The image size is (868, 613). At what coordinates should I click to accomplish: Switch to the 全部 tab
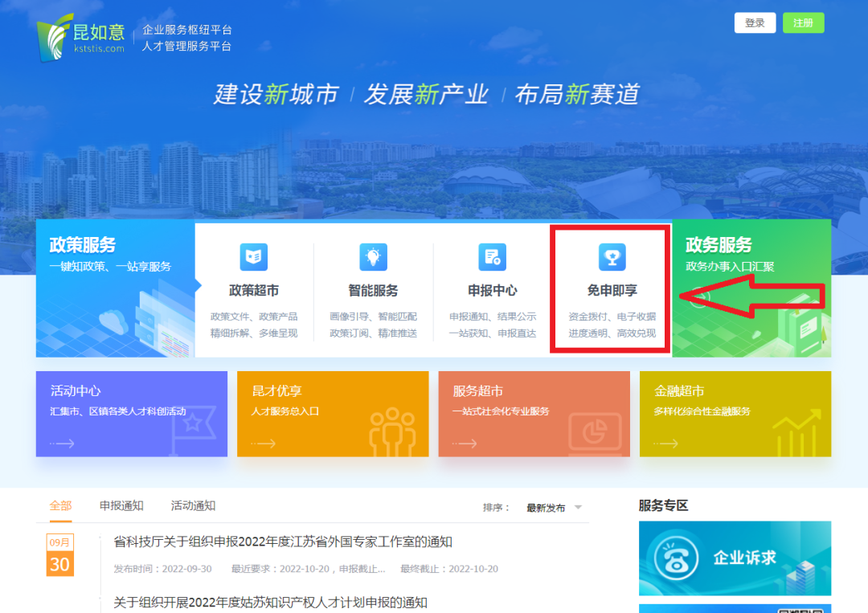click(x=61, y=505)
